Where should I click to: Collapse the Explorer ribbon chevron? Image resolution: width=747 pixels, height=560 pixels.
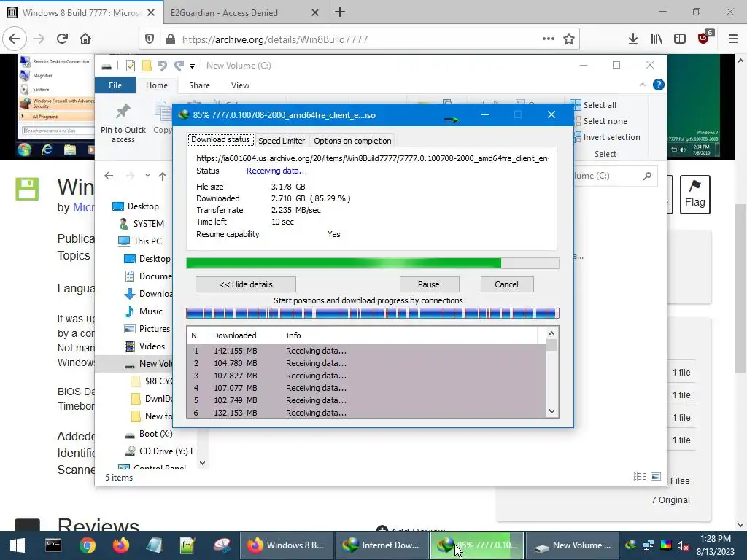point(642,85)
